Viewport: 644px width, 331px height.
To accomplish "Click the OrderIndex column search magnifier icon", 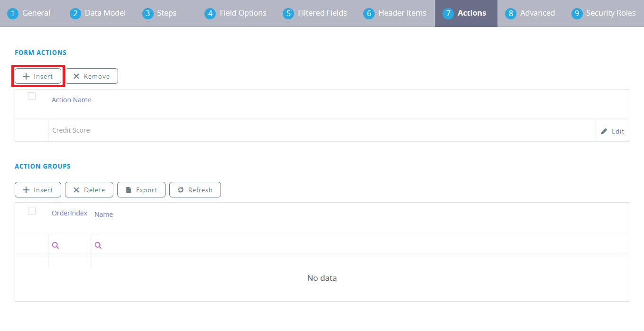I will [x=55, y=245].
